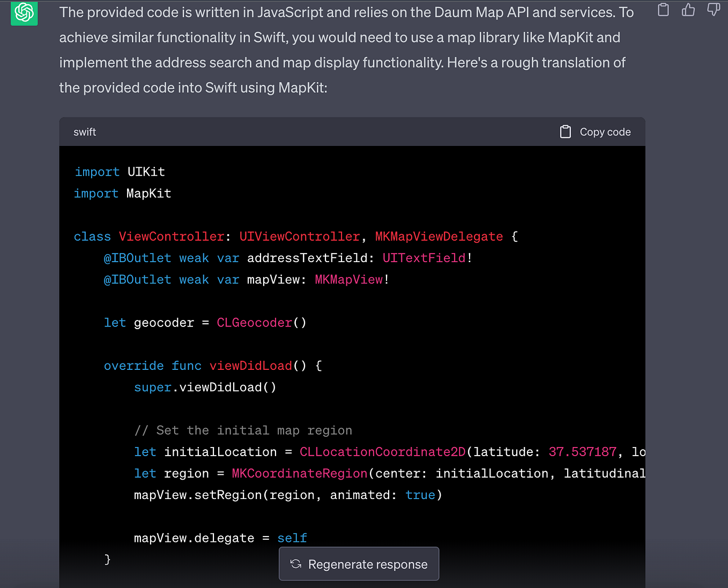Give thumbs down feedback on the response
The height and width of the screenshot is (588, 728).
tap(714, 10)
